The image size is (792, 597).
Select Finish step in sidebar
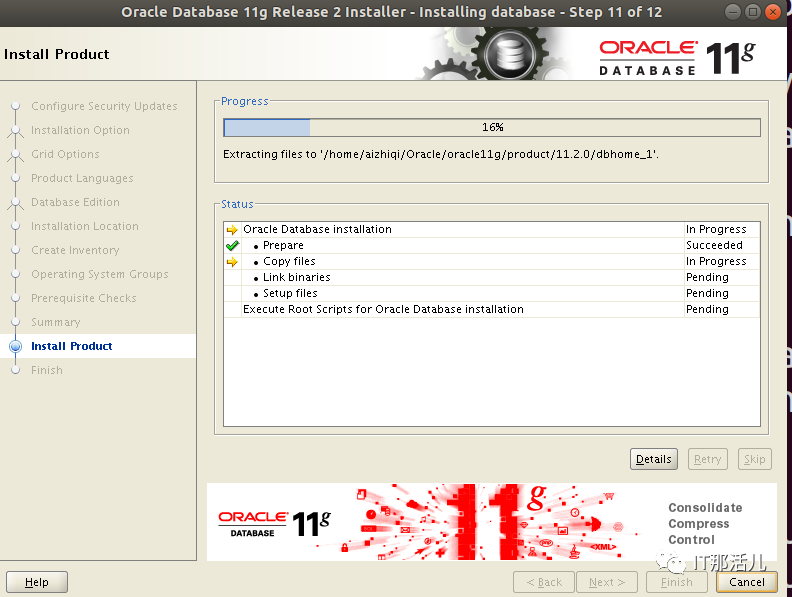pos(47,370)
